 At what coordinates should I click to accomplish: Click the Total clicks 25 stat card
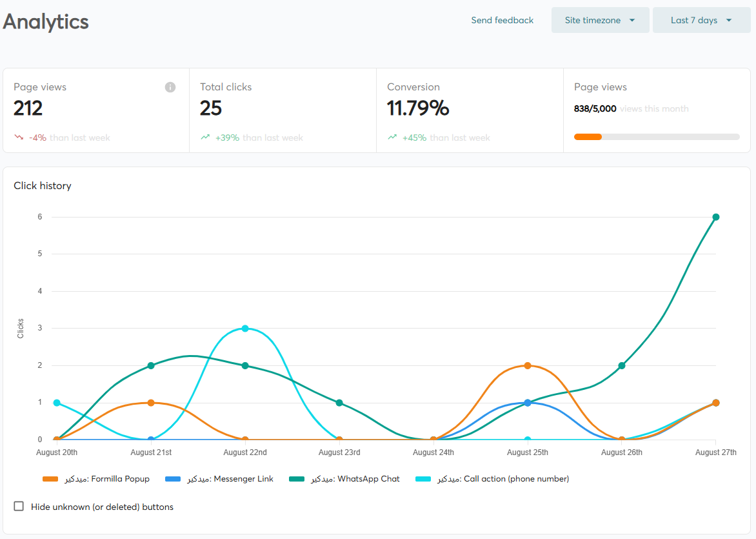tap(283, 110)
